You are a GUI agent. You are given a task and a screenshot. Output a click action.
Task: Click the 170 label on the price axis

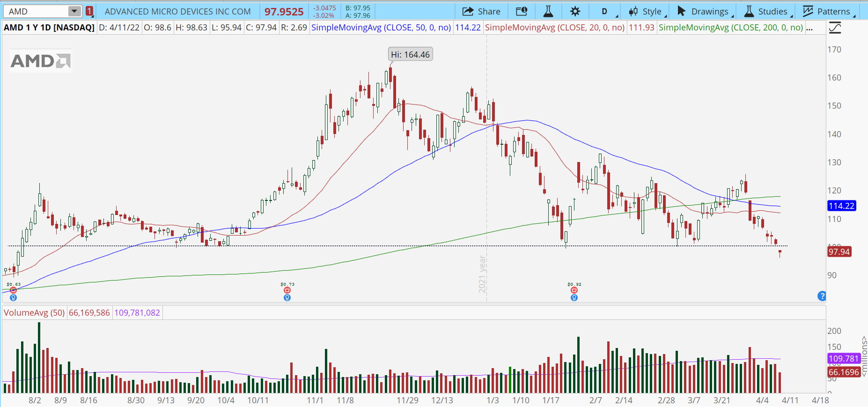[834, 49]
